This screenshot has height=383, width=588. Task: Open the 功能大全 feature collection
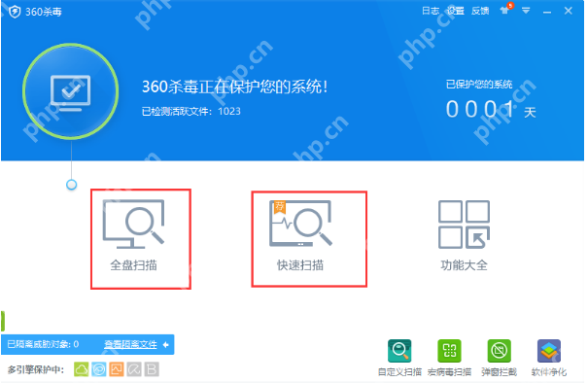coord(464,235)
